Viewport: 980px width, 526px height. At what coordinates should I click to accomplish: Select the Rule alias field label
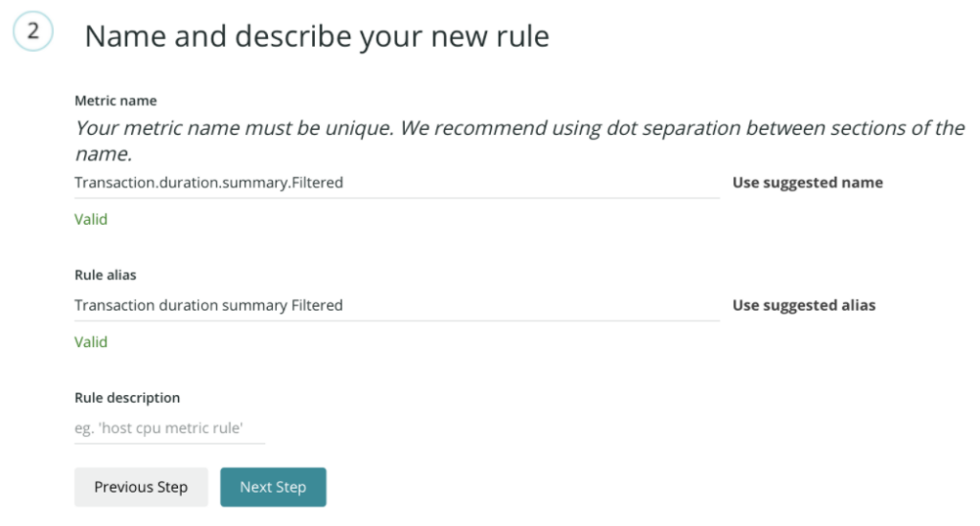(x=105, y=274)
